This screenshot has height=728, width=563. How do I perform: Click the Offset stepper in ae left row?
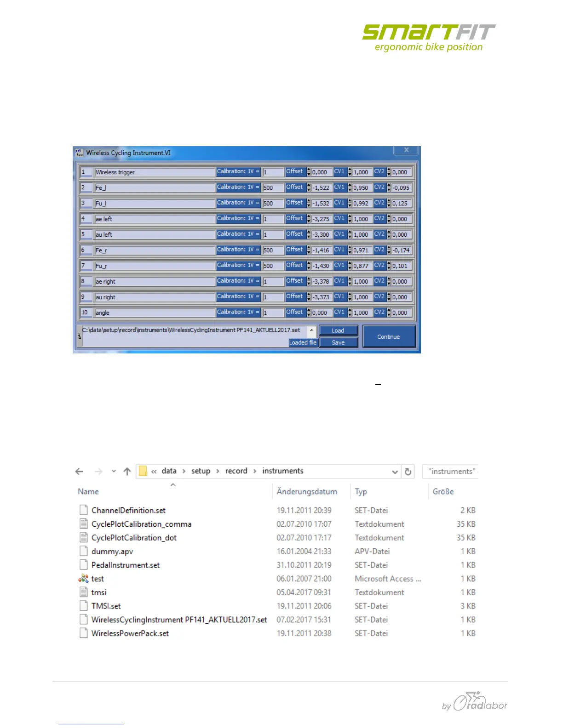tap(309, 219)
